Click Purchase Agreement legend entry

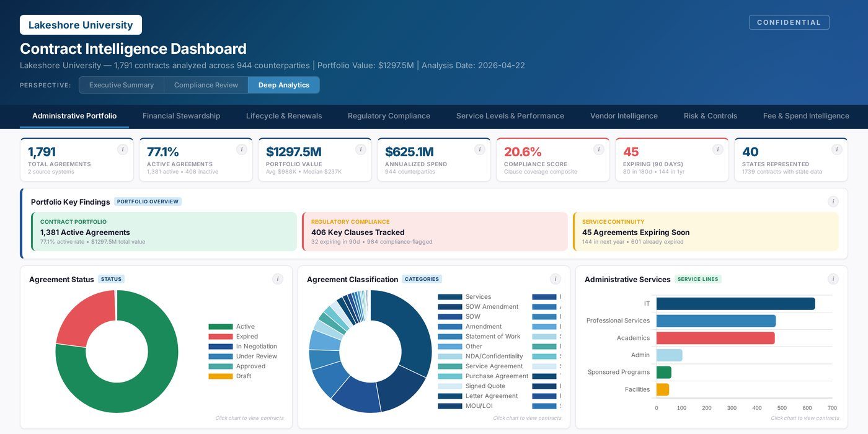pyautogui.click(x=483, y=376)
